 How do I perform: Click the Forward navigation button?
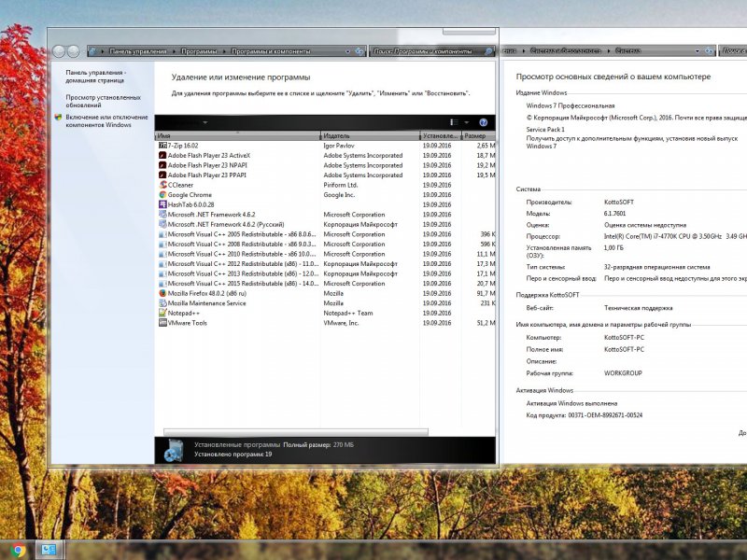73,51
